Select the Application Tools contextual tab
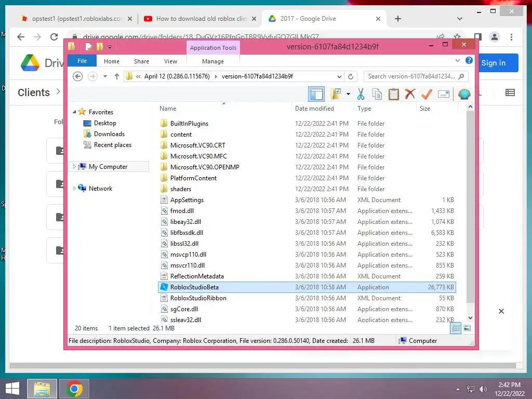This screenshot has height=399, width=532. (x=213, y=48)
